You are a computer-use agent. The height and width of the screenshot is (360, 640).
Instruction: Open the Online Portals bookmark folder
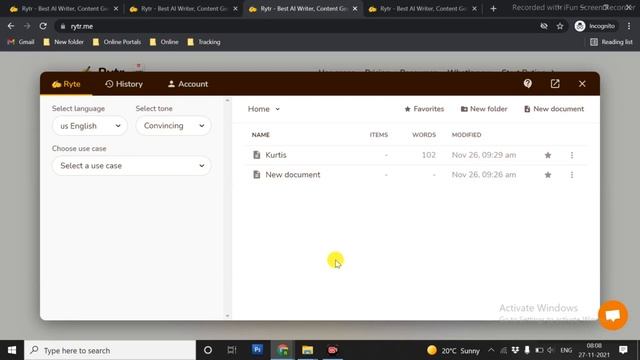(117, 42)
